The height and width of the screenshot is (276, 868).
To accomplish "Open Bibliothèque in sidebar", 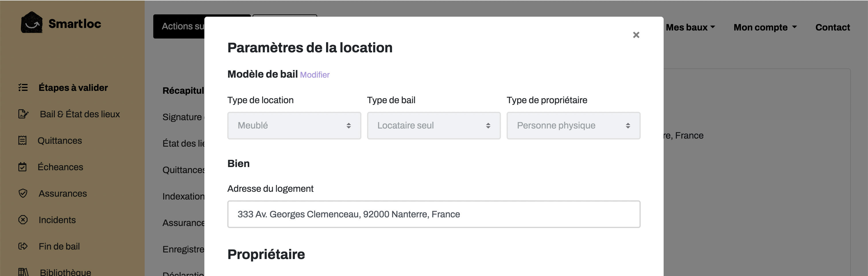I will 65,272.
